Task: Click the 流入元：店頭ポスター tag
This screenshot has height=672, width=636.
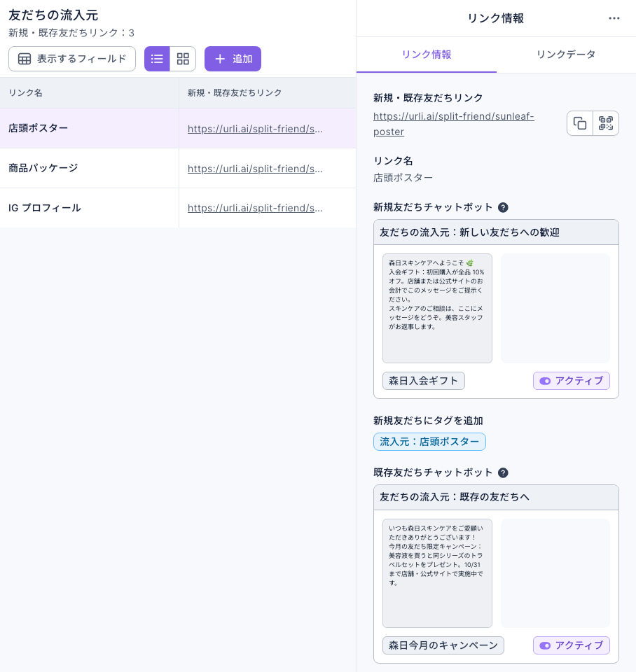Action: tap(429, 442)
